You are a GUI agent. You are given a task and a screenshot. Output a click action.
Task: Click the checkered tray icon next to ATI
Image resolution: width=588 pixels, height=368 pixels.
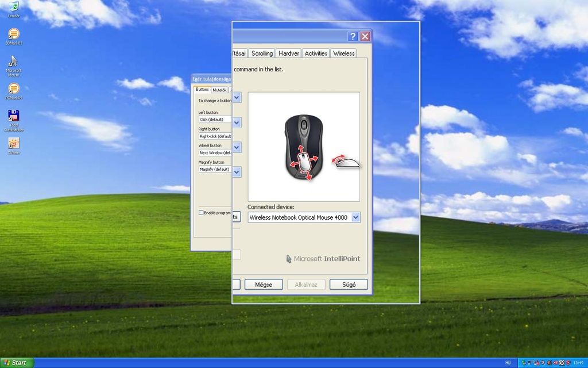pos(562,363)
